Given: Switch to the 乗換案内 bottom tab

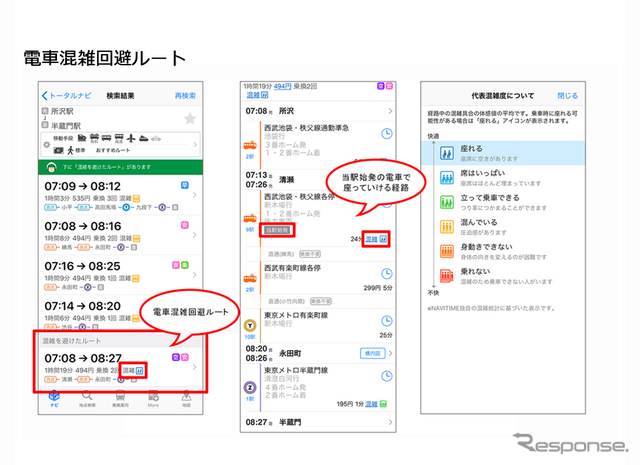Looking at the screenshot, I should (x=120, y=398).
